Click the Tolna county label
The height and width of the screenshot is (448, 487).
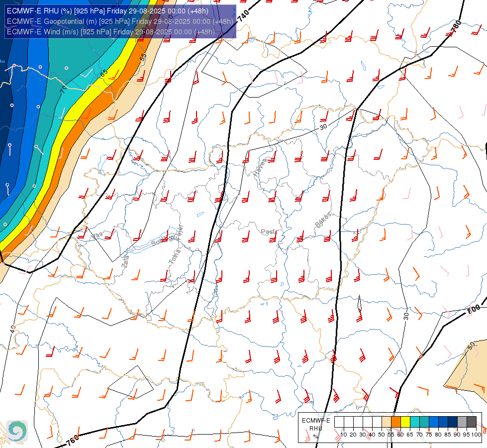[x=175, y=257]
